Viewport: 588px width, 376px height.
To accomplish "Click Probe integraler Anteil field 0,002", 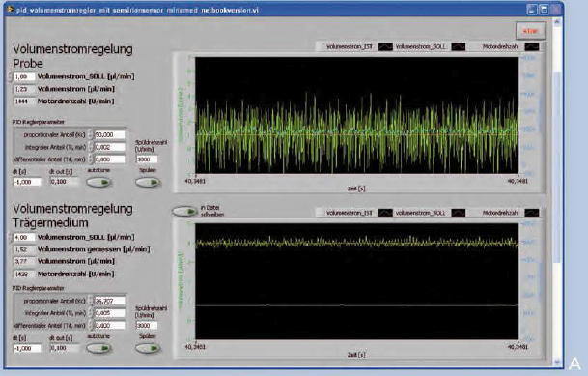I will [109, 147].
